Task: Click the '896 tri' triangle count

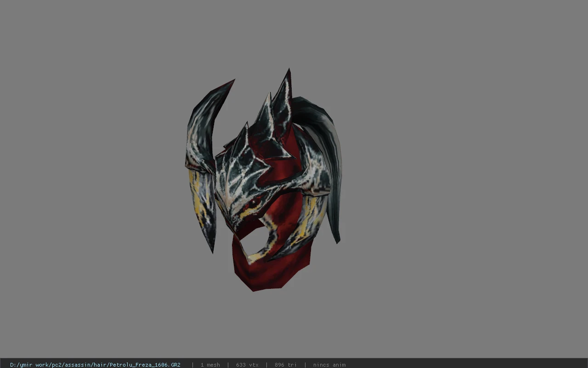Action: pyautogui.click(x=286, y=365)
